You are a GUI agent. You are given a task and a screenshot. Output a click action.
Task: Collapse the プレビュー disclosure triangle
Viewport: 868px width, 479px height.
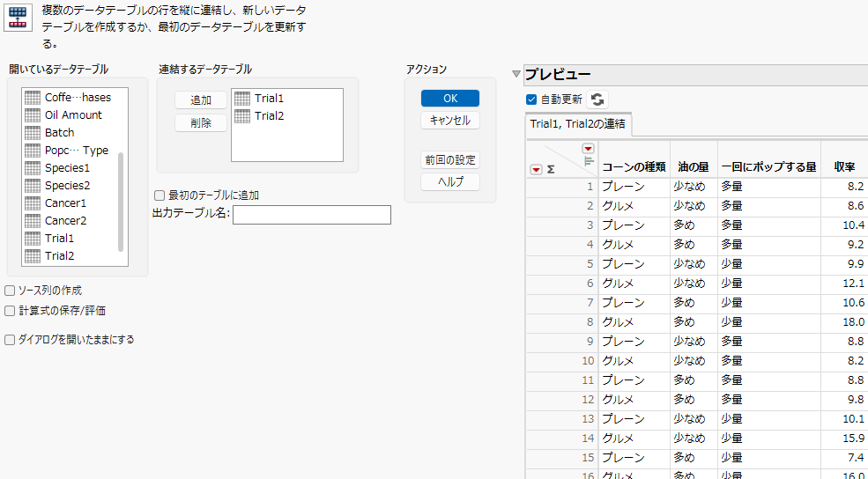coord(516,74)
